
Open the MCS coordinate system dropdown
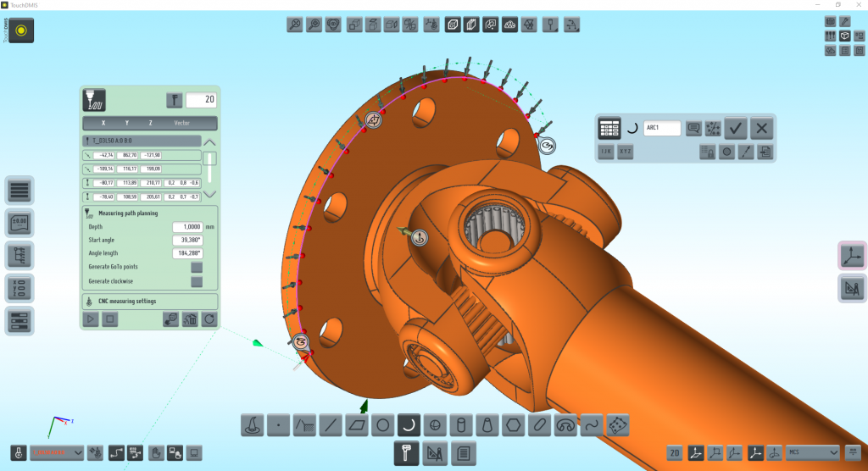pyautogui.click(x=813, y=452)
